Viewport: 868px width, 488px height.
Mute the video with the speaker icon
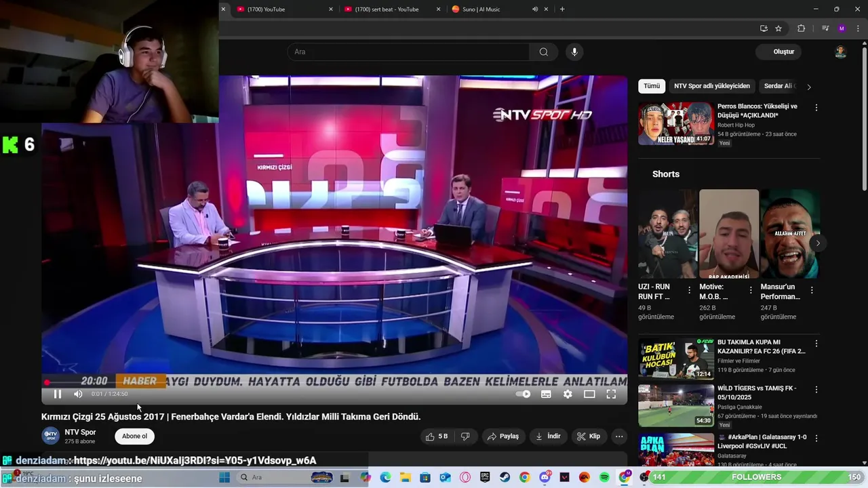(78, 394)
